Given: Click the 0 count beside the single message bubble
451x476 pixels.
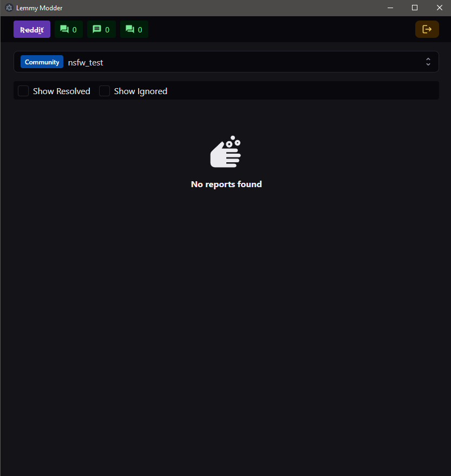Looking at the screenshot, I should tap(107, 30).
